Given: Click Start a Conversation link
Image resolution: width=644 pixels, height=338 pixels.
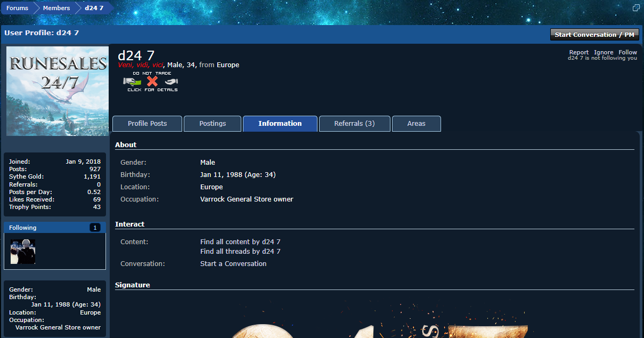Looking at the screenshot, I should (233, 264).
